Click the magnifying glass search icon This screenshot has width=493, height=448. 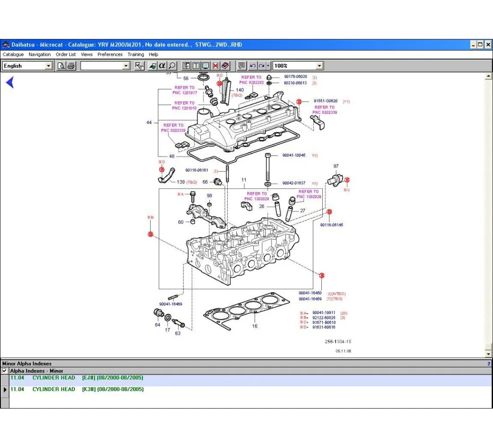(x=172, y=66)
